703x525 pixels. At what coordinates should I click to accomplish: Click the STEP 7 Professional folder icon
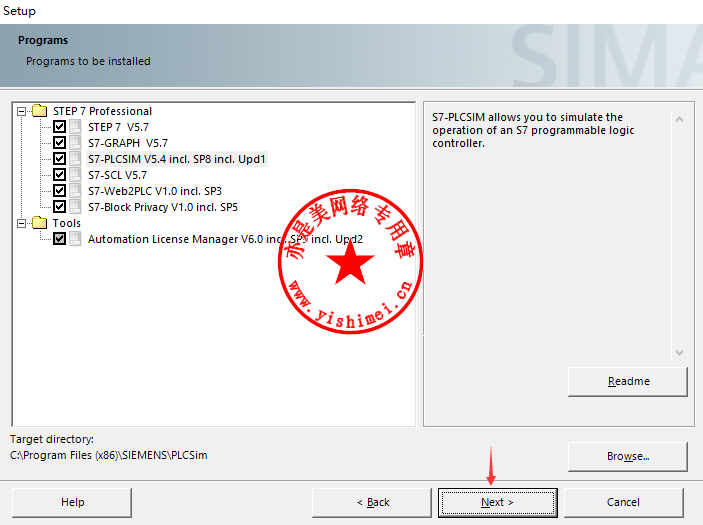39,110
